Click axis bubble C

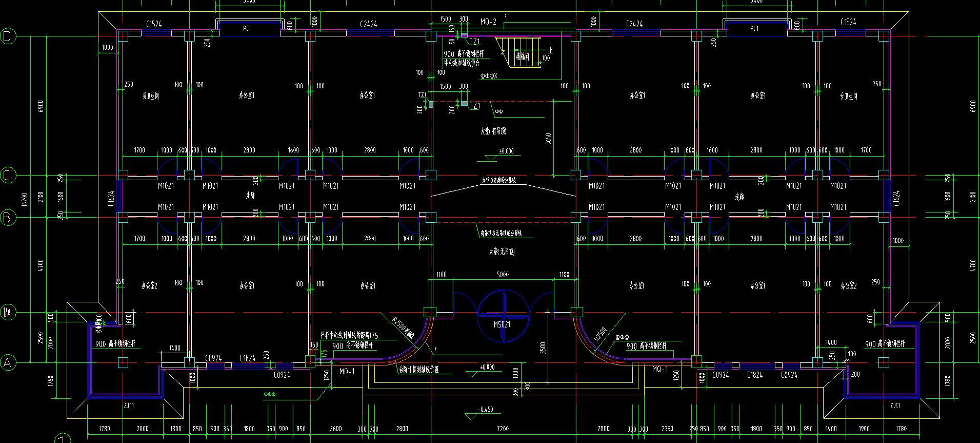8,175
